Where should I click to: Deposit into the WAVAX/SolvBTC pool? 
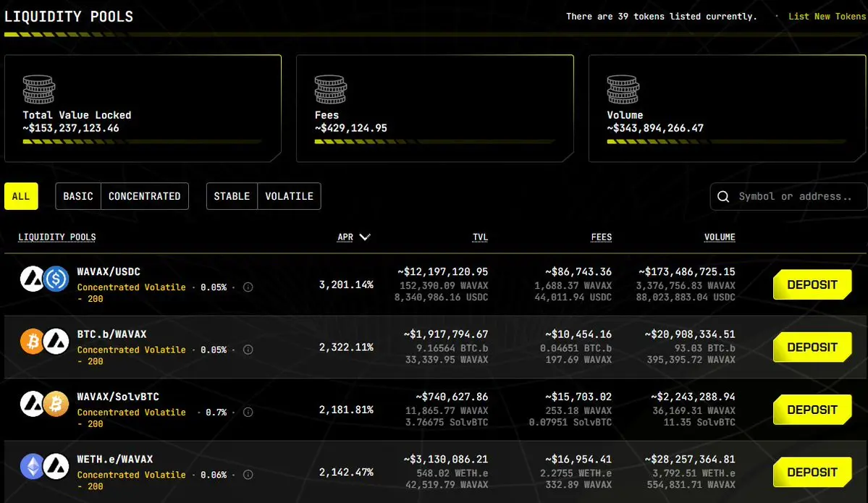pyautogui.click(x=812, y=410)
